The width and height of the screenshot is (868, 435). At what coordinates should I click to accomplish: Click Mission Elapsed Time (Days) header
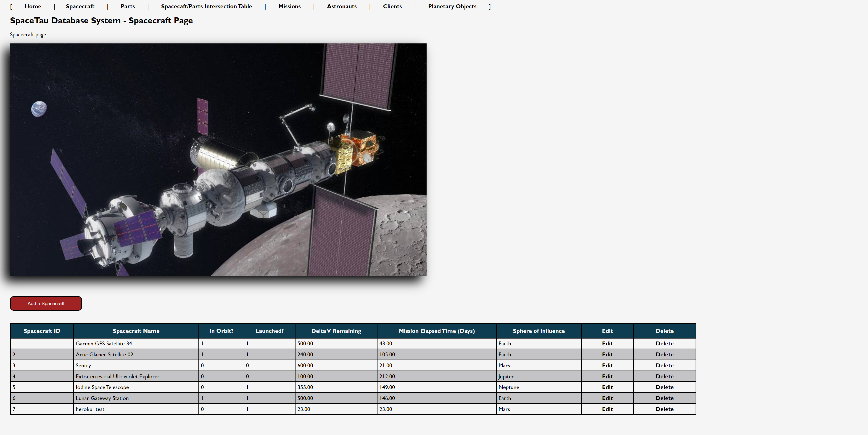[437, 331]
